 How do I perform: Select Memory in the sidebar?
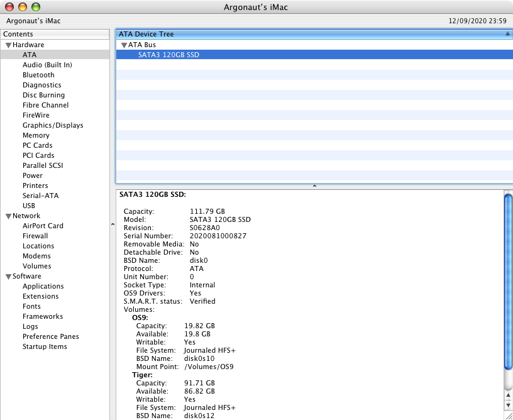coord(36,135)
